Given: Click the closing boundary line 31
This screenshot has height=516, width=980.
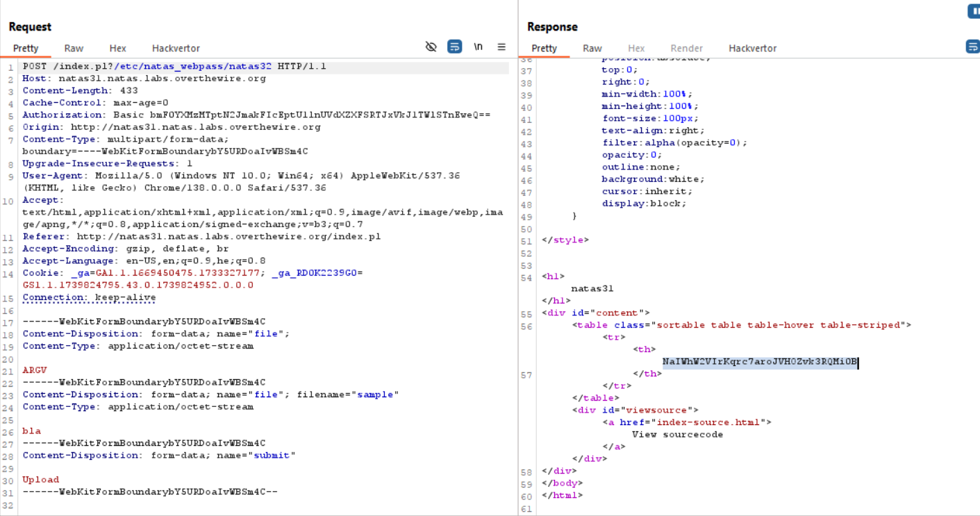Looking at the screenshot, I should [x=150, y=492].
